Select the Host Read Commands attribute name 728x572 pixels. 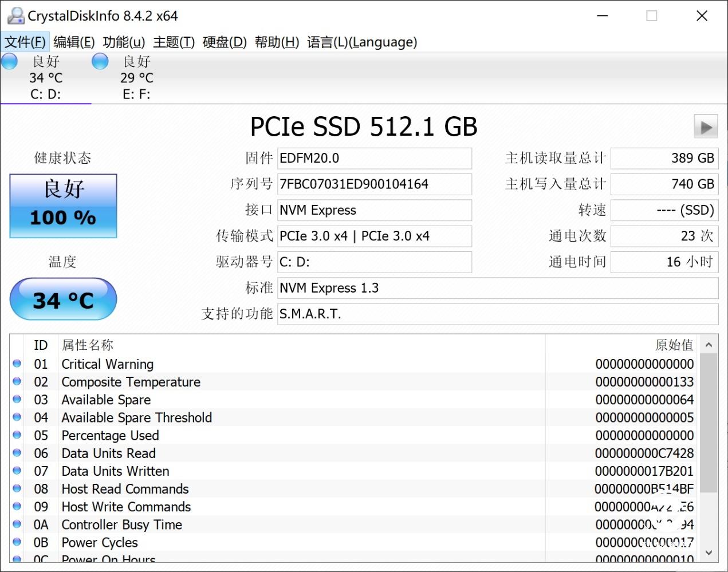[125, 489]
